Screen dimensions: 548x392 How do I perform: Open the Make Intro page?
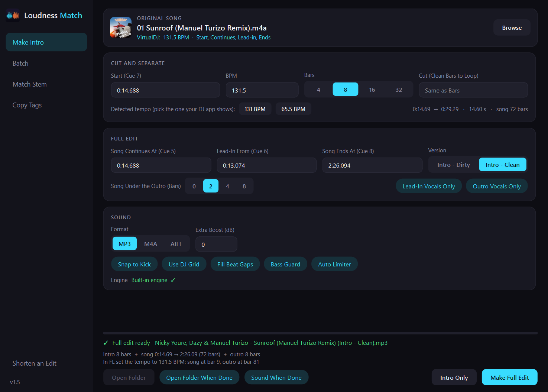(46, 42)
